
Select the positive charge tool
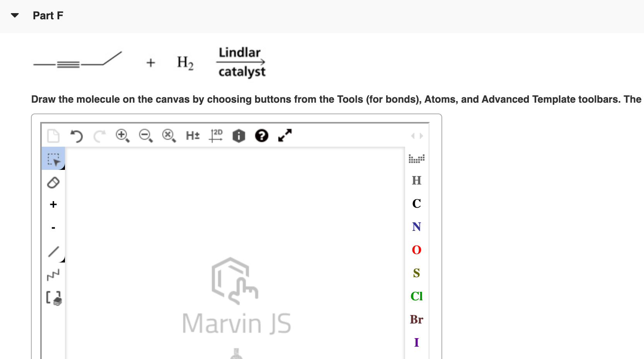coord(53,205)
